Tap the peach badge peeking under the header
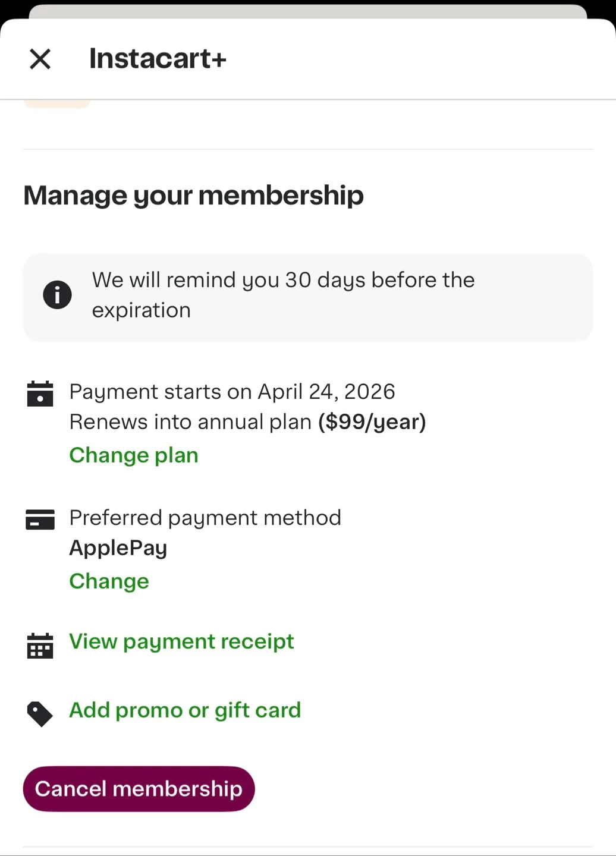Viewport: 616px width, 856px height. (57, 104)
